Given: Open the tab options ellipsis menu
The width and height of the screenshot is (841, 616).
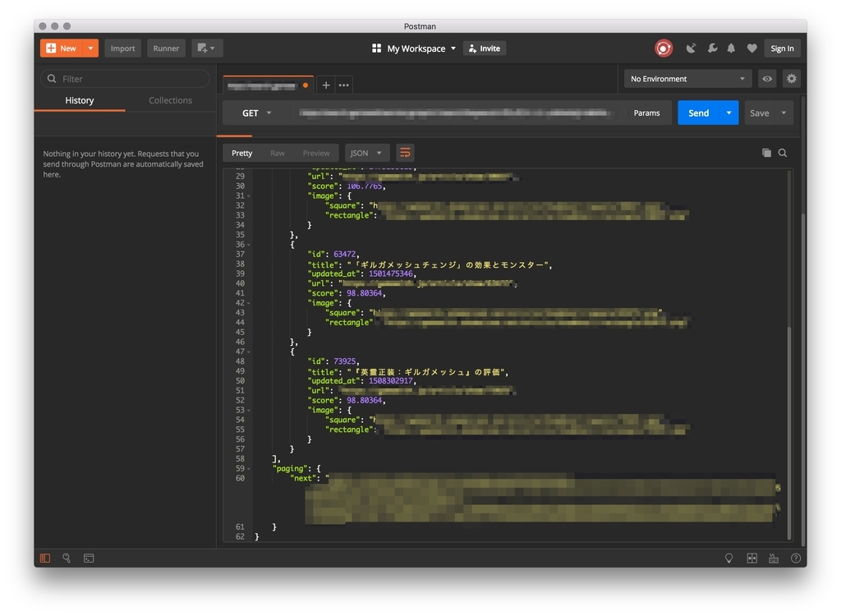Looking at the screenshot, I should (x=344, y=85).
